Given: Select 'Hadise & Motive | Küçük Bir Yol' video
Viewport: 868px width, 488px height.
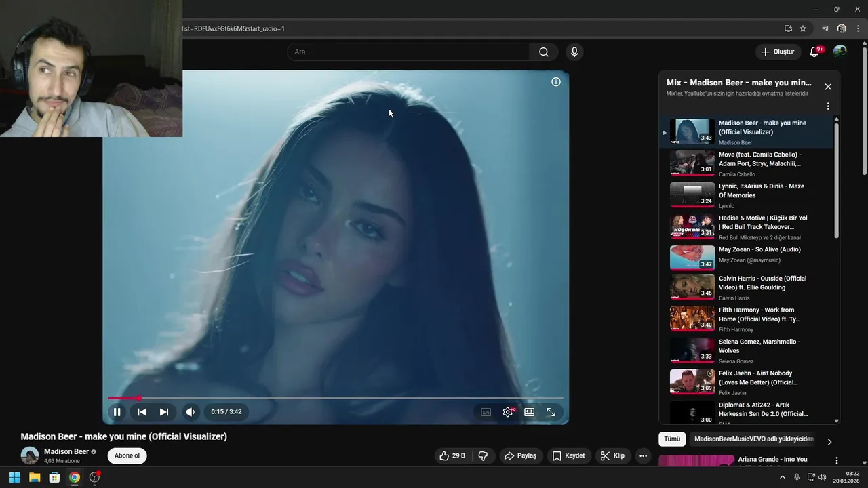Looking at the screenshot, I should click(x=745, y=227).
